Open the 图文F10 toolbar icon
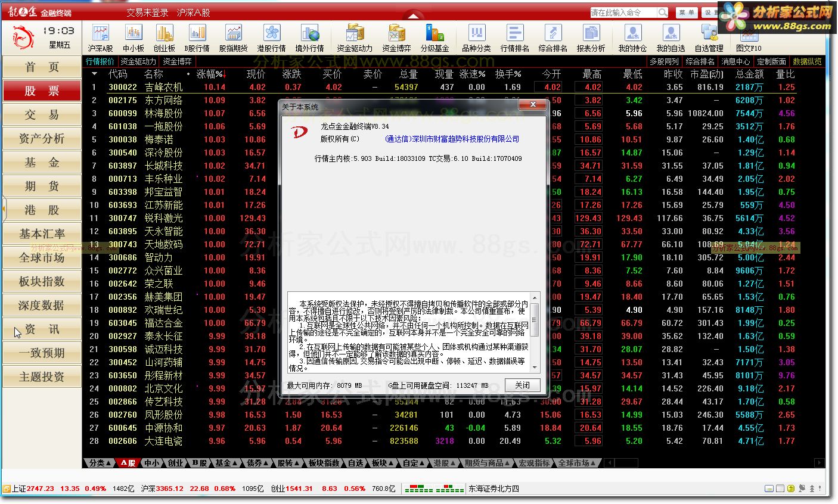The height and width of the screenshot is (504, 838). coord(749,38)
